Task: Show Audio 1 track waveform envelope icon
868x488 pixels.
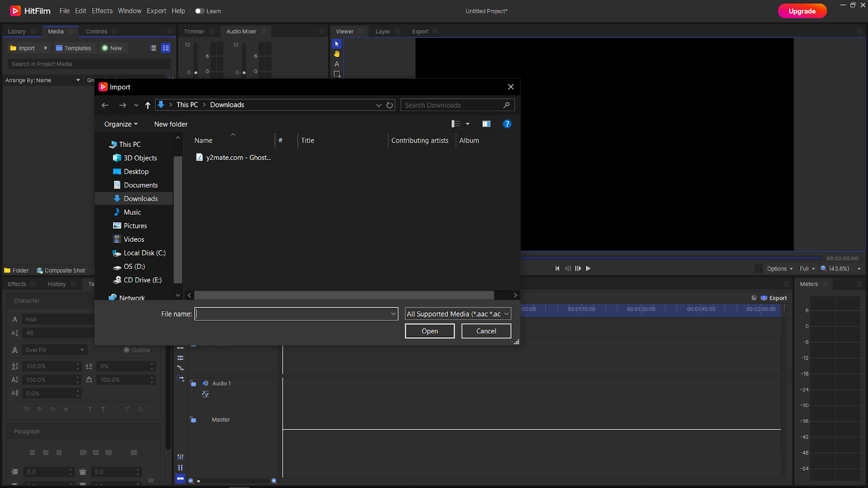Action: [205, 394]
